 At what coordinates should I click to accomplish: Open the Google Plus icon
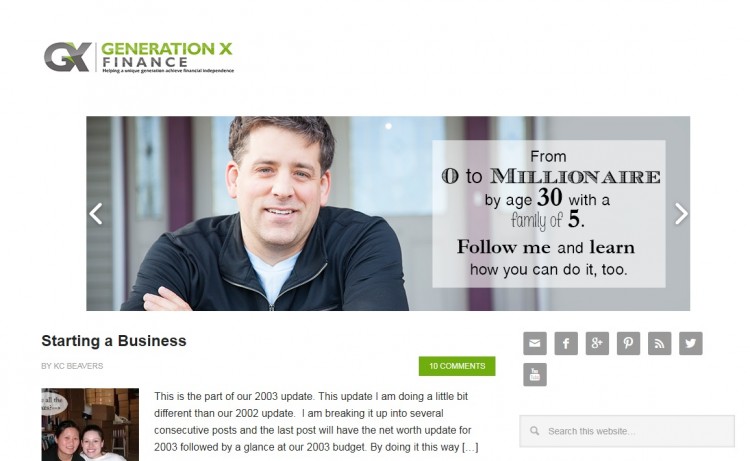[x=597, y=343]
